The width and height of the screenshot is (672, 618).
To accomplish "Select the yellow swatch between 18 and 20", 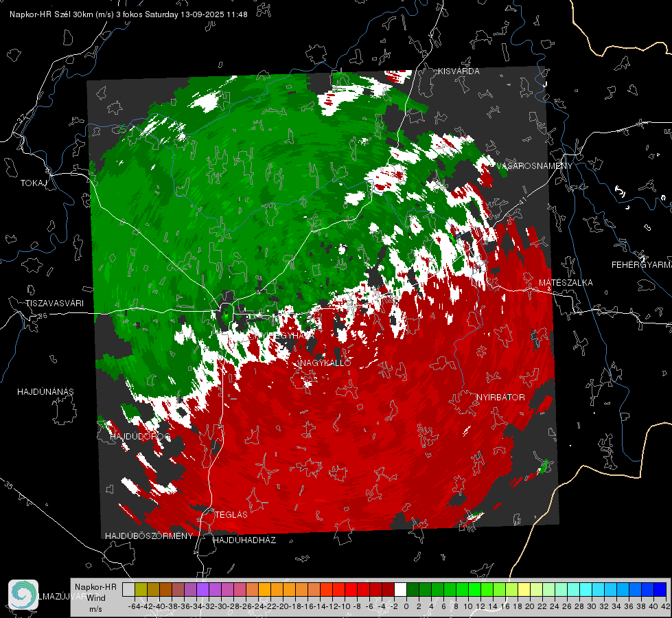I will (524, 590).
